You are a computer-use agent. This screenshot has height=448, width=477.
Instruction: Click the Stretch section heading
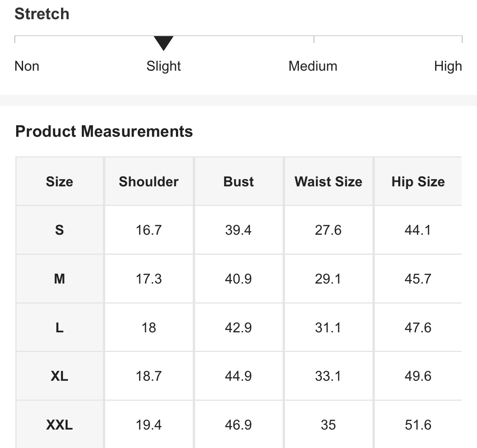pyautogui.click(x=42, y=14)
